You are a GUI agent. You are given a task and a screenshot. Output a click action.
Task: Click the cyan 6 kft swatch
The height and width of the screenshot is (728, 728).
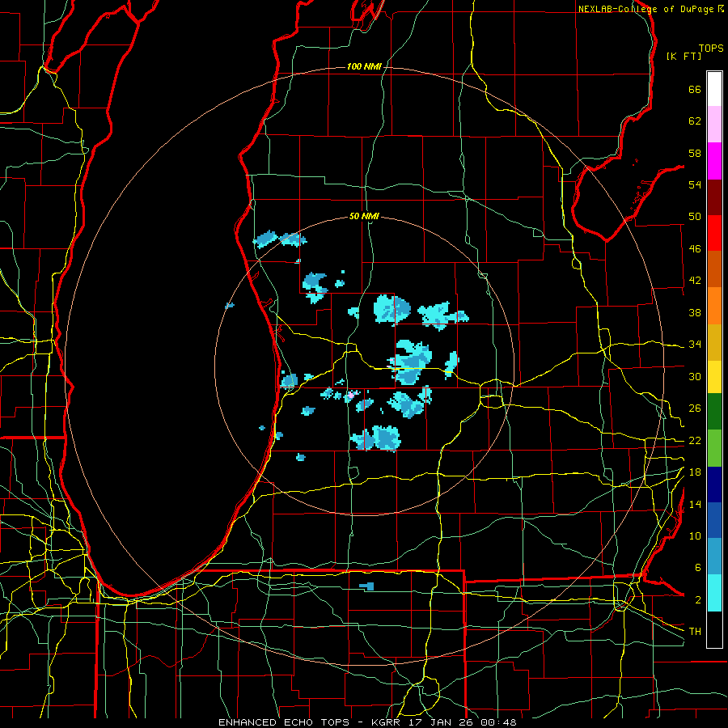click(x=714, y=593)
